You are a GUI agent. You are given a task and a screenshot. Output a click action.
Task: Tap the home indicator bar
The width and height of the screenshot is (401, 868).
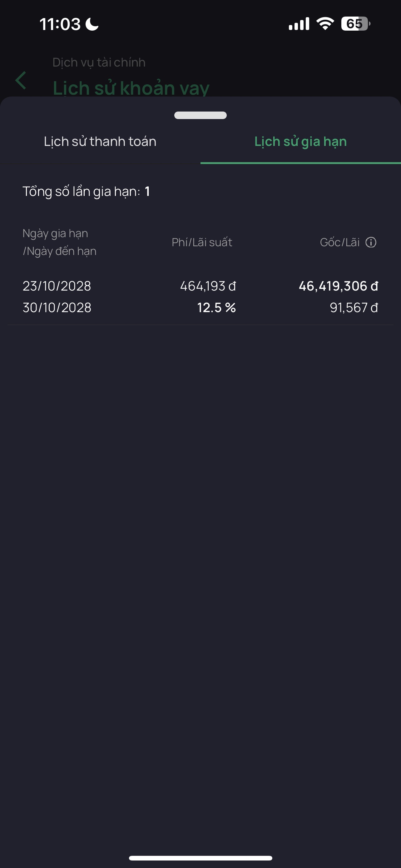click(x=200, y=858)
